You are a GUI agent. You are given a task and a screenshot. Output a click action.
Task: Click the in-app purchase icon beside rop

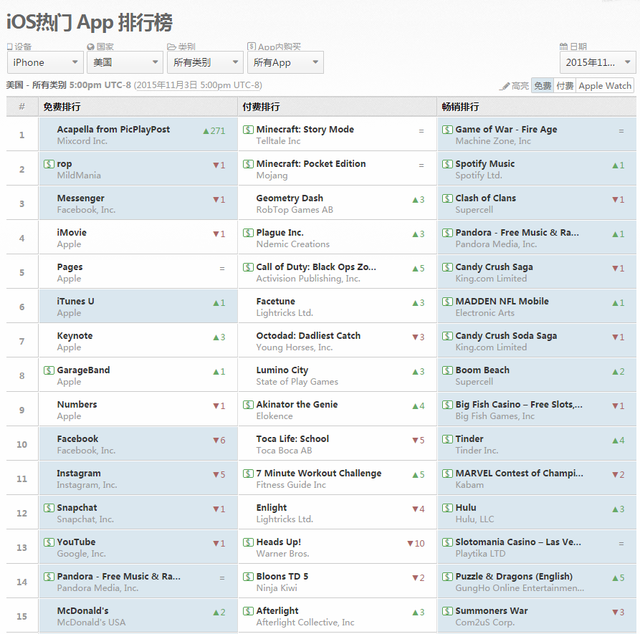[49, 164]
